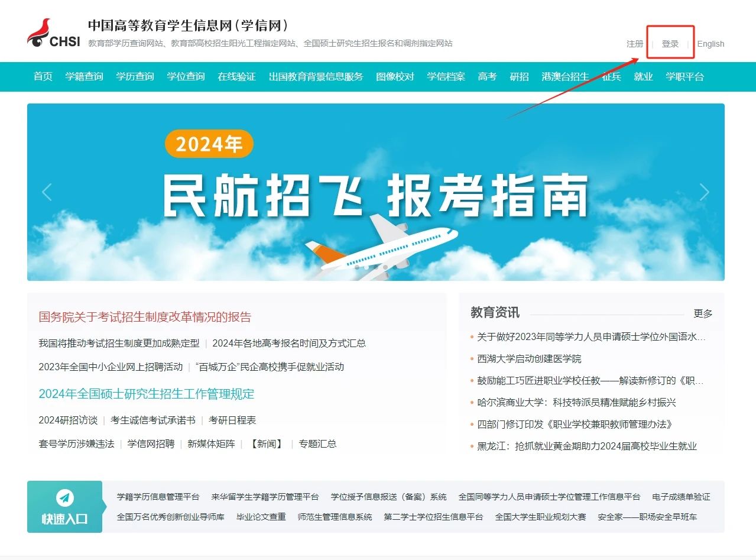Select the 学历查询 navigation item
Viewport: 756px width, 560px height.
(135, 76)
